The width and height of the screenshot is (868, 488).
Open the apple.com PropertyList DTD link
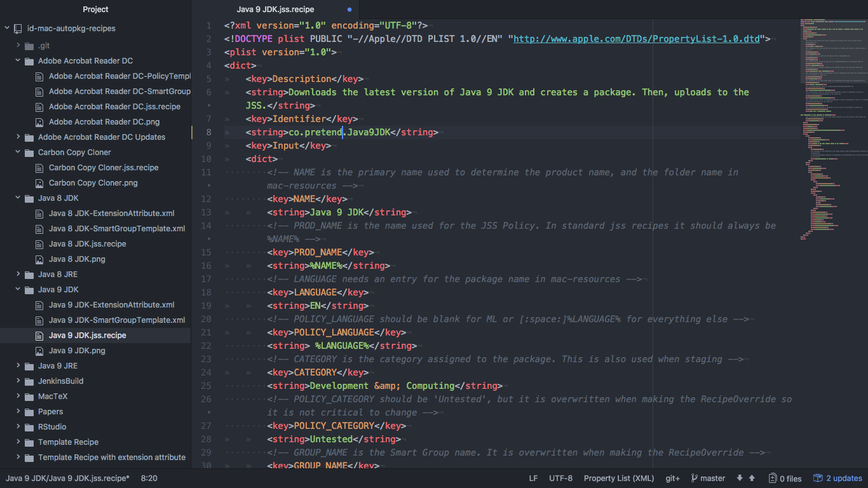tap(637, 39)
